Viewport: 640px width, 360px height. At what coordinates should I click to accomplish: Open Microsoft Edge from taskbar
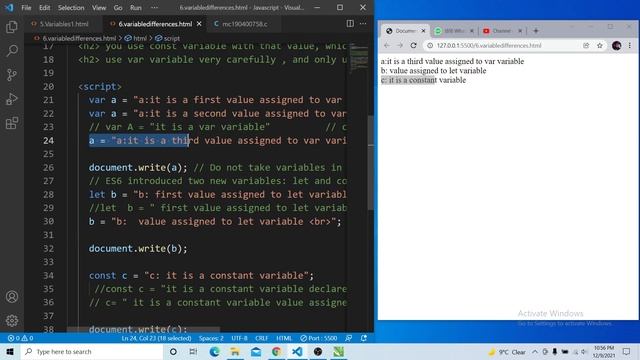[214, 351]
